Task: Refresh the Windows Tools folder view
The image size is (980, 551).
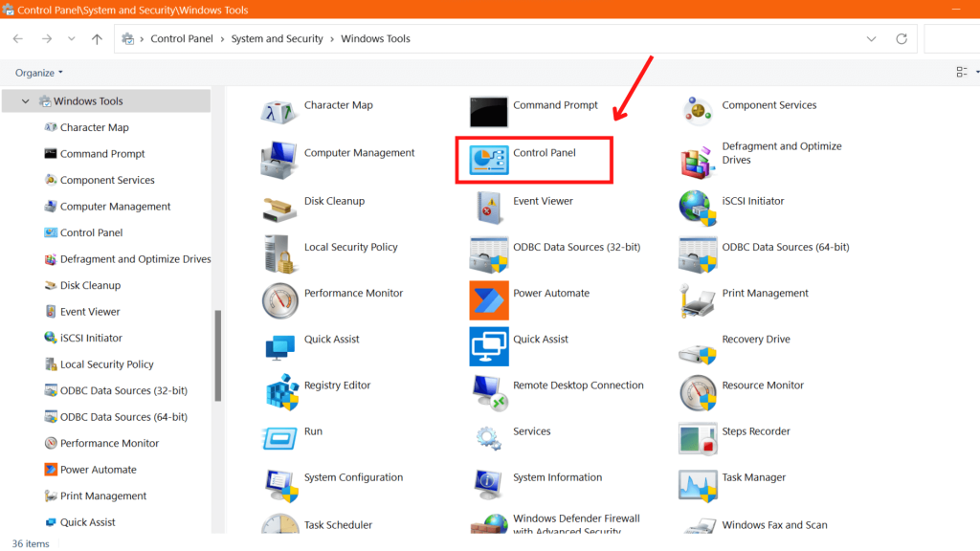Action: point(902,38)
